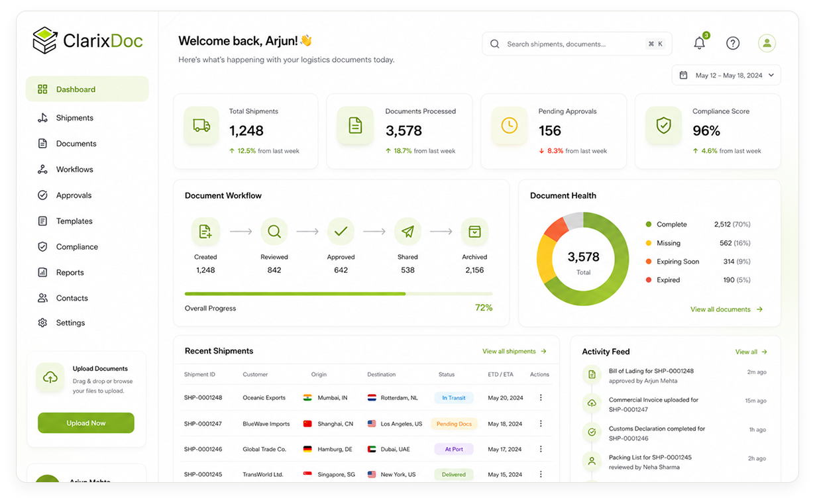Click the Pending Docs status badge
Image resolution: width=815 pixels, height=504 pixels.
[x=454, y=424]
